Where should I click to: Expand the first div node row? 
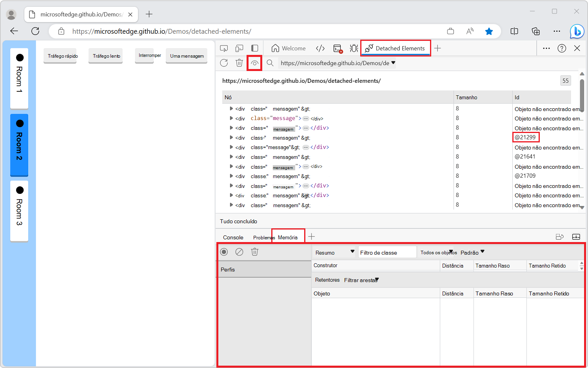tap(231, 109)
